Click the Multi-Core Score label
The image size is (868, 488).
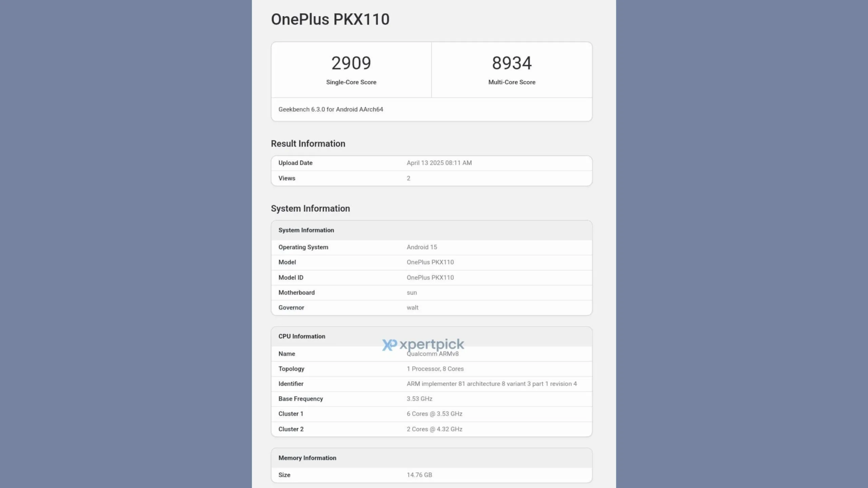coord(512,82)
